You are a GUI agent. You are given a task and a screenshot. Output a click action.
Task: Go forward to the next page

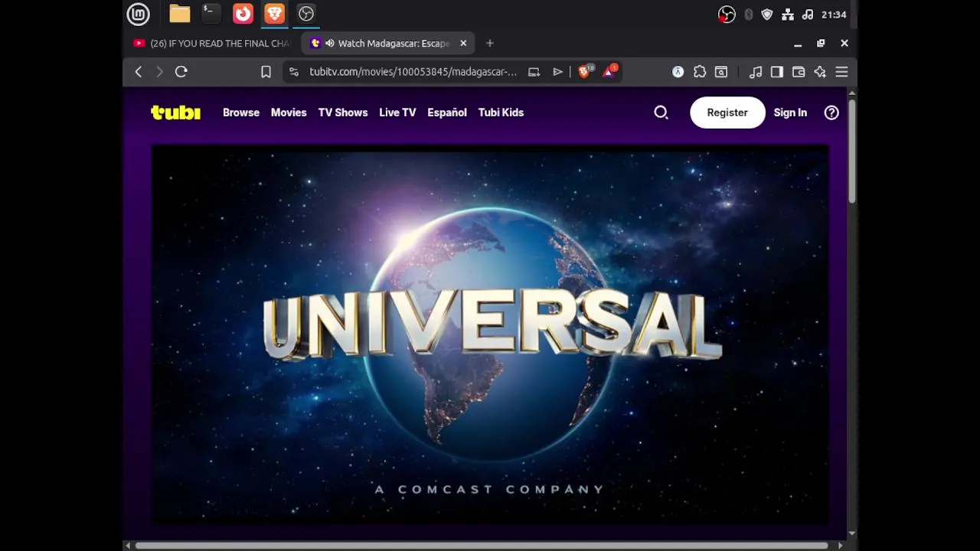159,72
